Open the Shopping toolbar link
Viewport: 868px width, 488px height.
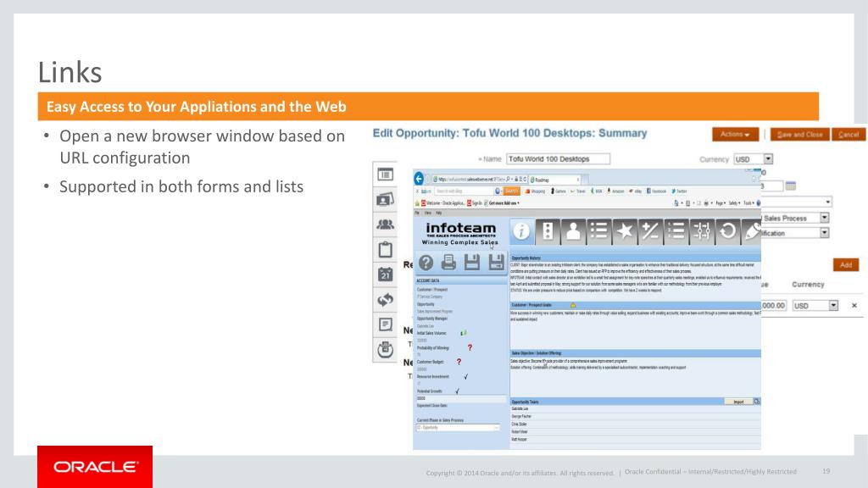[x=536, y=191]
